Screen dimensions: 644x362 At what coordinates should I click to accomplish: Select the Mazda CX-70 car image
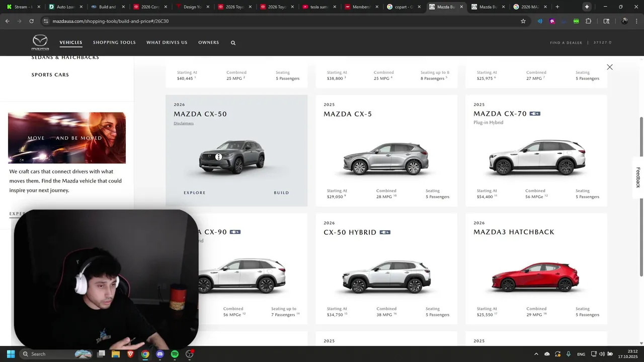click(x=536, y=157)
